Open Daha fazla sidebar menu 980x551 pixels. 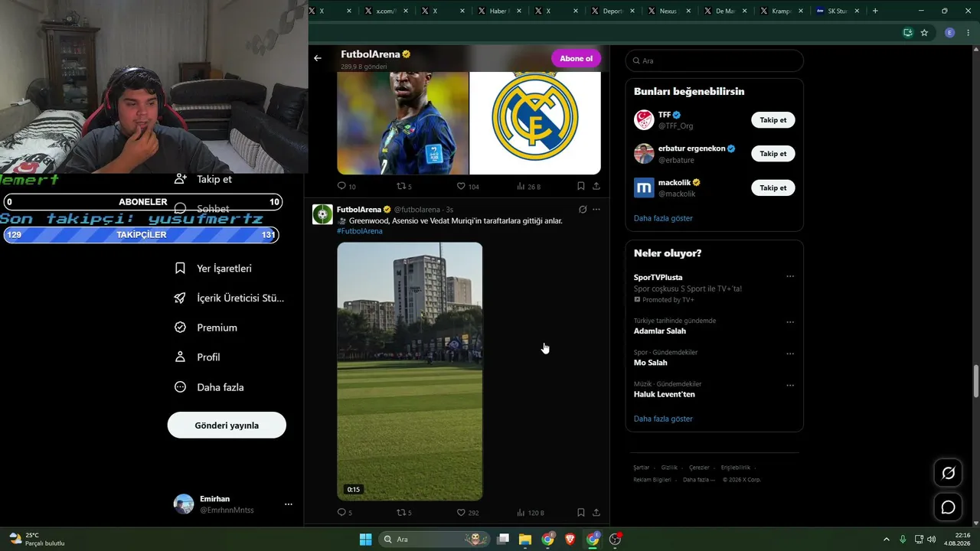click(209, 387)
